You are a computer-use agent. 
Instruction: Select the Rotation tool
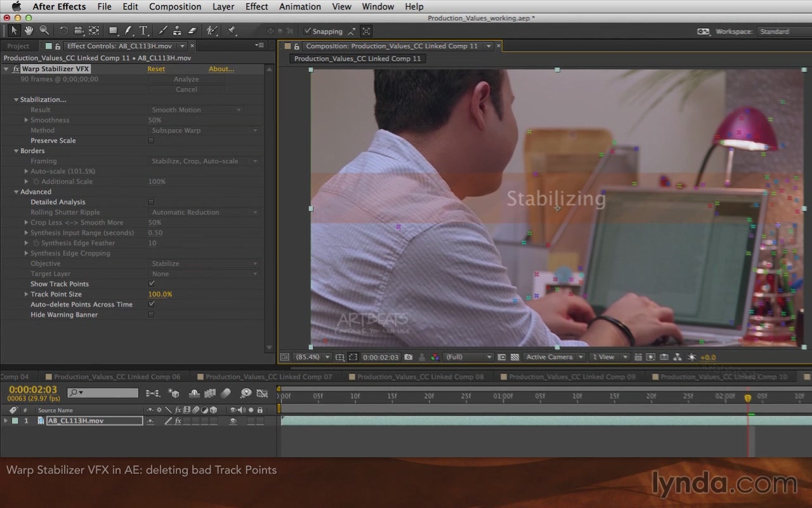[63, 30]
